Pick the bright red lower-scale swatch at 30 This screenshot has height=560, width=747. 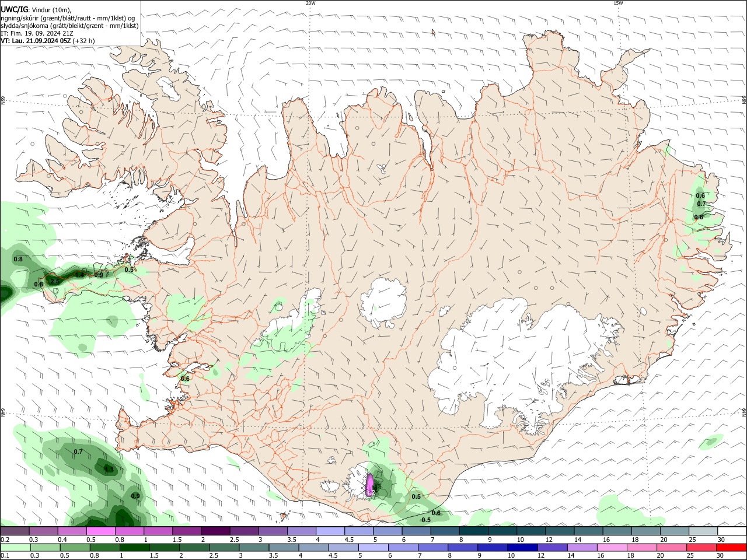pos(732,548)
